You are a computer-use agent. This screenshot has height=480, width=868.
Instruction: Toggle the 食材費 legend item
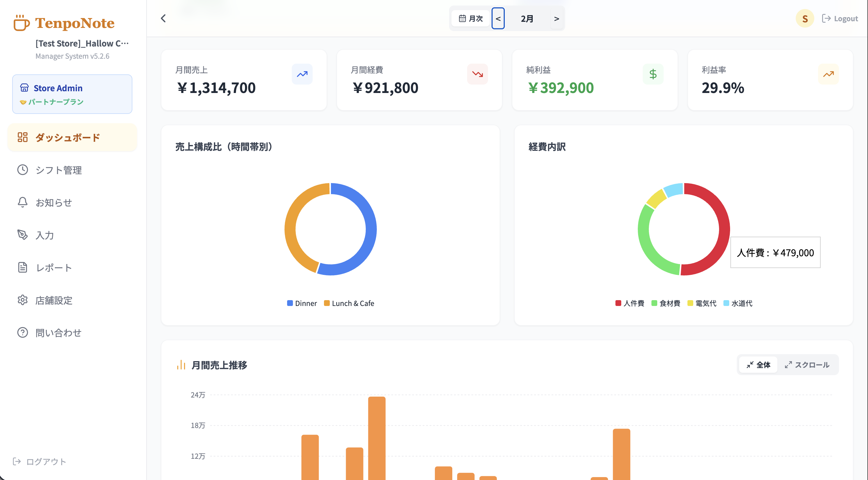[666, 303]
